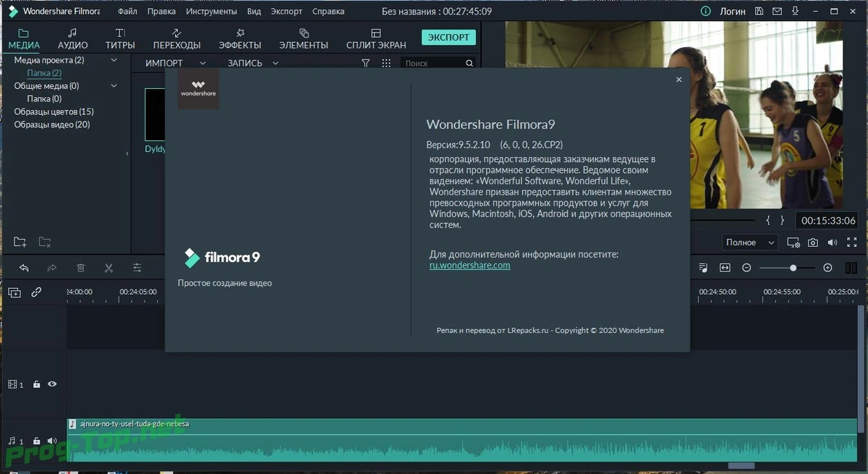Click the horizontal timeline scrollbar thumb
This screenshot has width=868, height=474.
point(741,465)
